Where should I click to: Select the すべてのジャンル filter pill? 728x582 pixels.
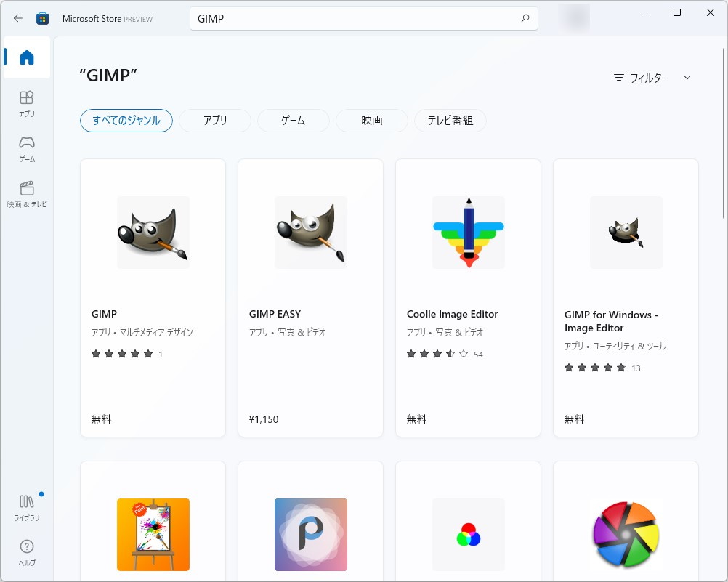coord(126,121)
